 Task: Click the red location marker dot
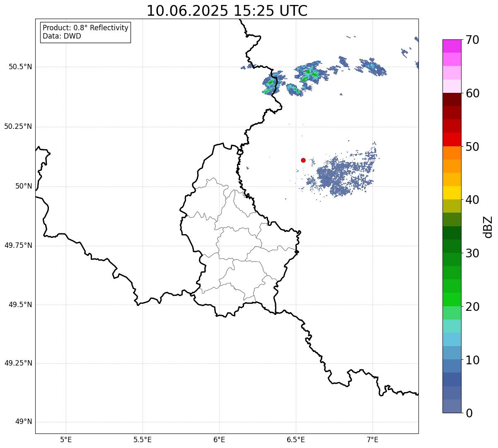pyautogui.click(x=303, y=160)
